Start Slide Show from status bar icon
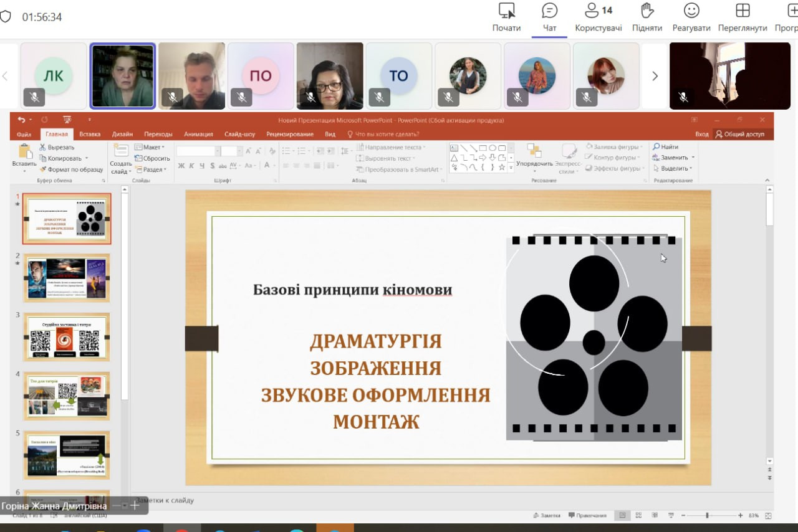 (671, 515)
